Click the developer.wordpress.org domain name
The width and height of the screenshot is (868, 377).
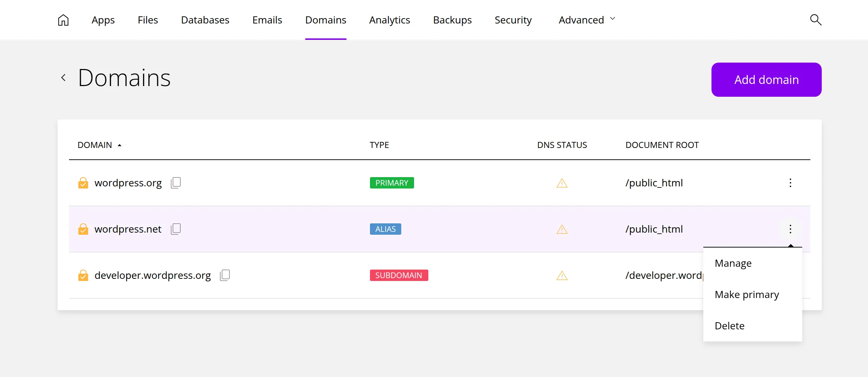coord(153,275)
